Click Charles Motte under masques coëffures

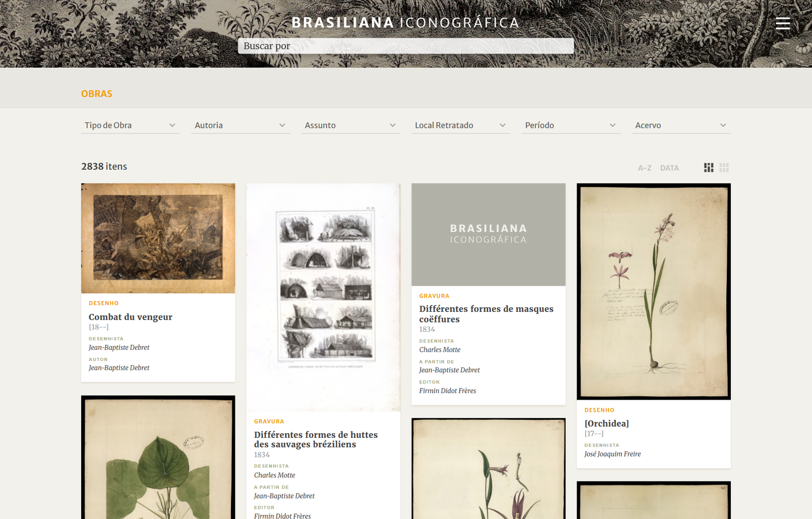439,350
